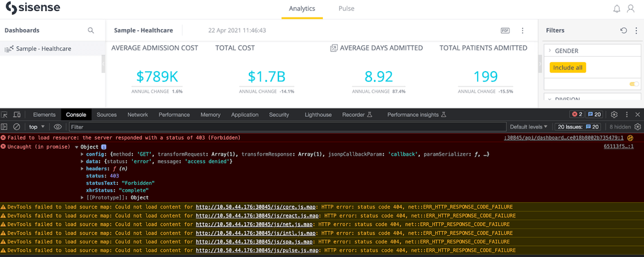The height and width of the screenshot is (257, 644).
Task: Open Filters panel three-dot menu
Action: pos(636,30)
